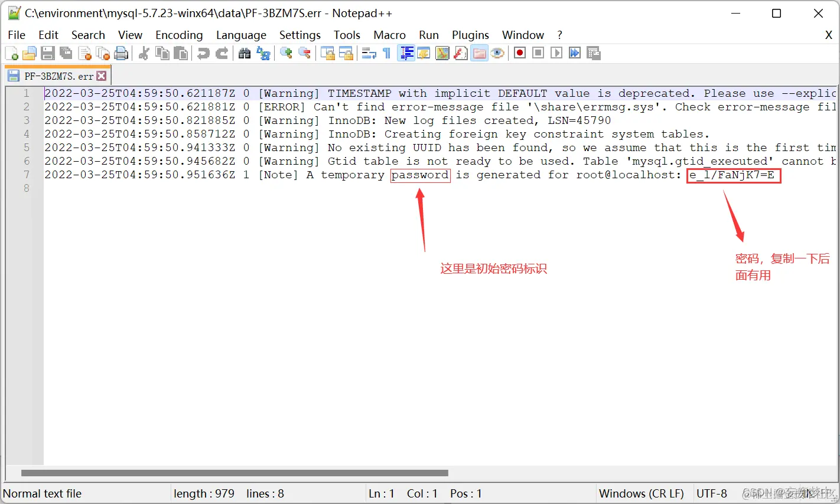Click the Stop recording macro icon
840x504 pixels.
coord(538,54)
